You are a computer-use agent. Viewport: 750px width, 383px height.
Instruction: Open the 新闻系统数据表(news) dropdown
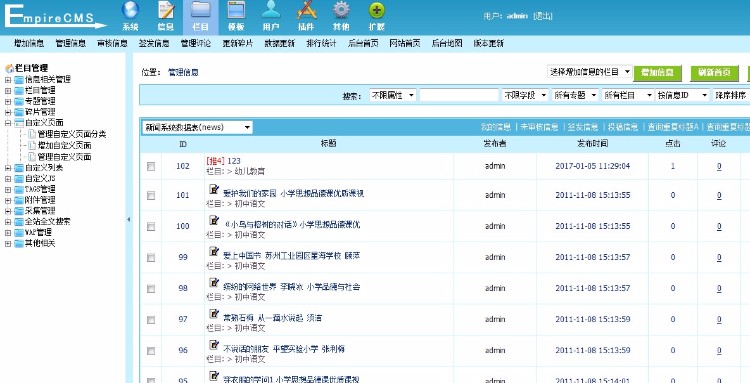point(197,127)
